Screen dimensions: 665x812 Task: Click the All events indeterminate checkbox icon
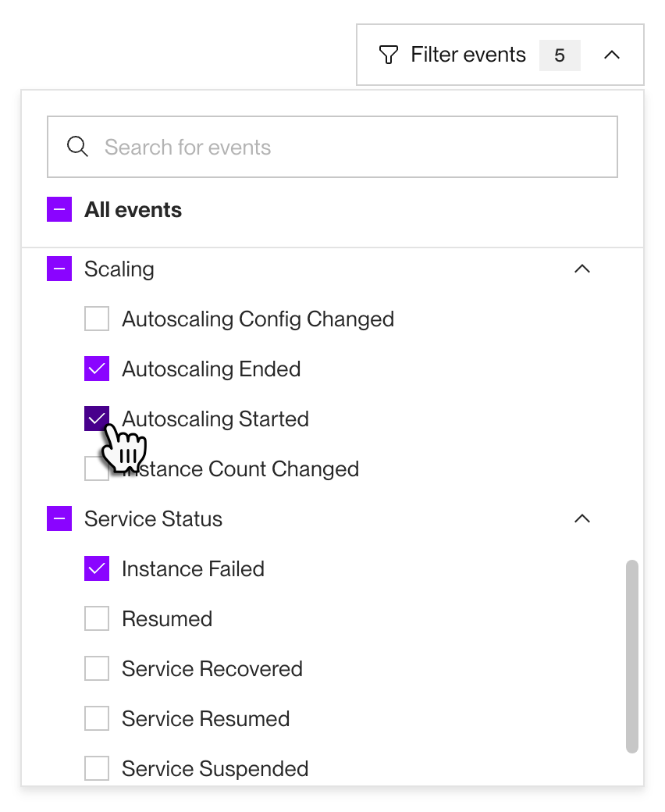pyautogui.click(x=59, y=209)
